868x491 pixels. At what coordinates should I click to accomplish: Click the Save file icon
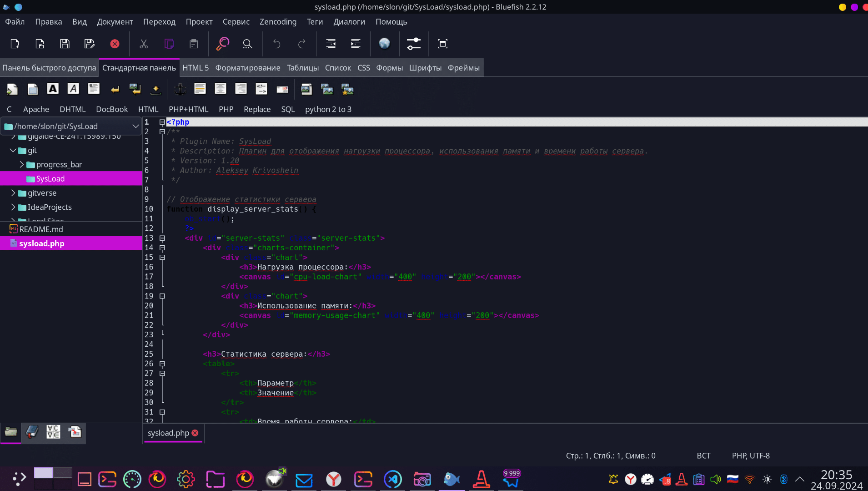(65, 44)
